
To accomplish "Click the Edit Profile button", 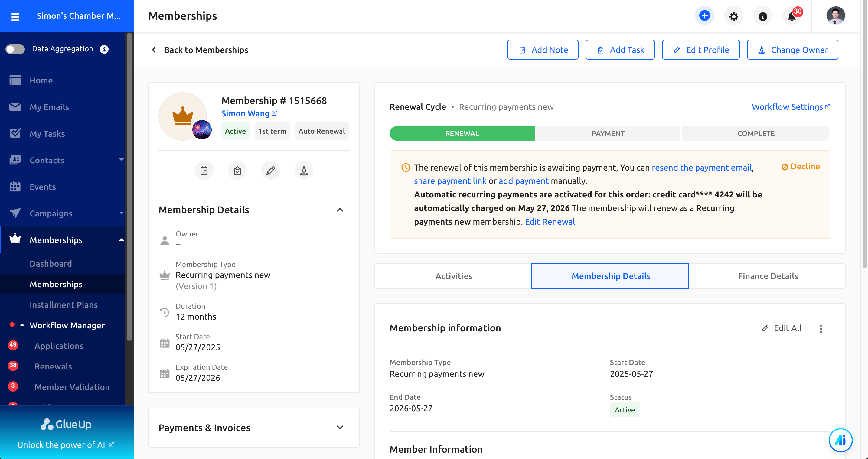I will (700, 50).
